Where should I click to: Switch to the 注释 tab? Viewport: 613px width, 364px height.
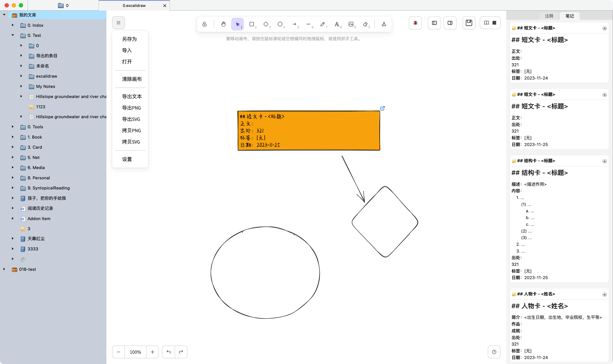click(549, 16)
